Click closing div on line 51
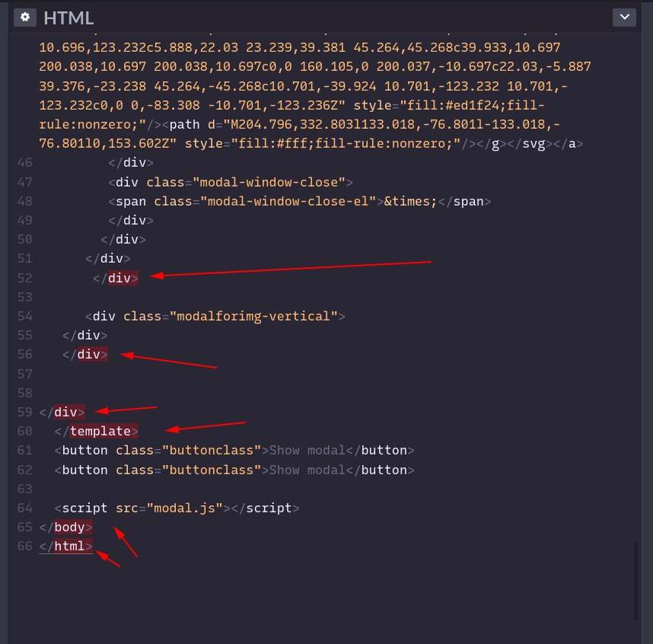The image size is (653, 644). [x=108, y=259]
